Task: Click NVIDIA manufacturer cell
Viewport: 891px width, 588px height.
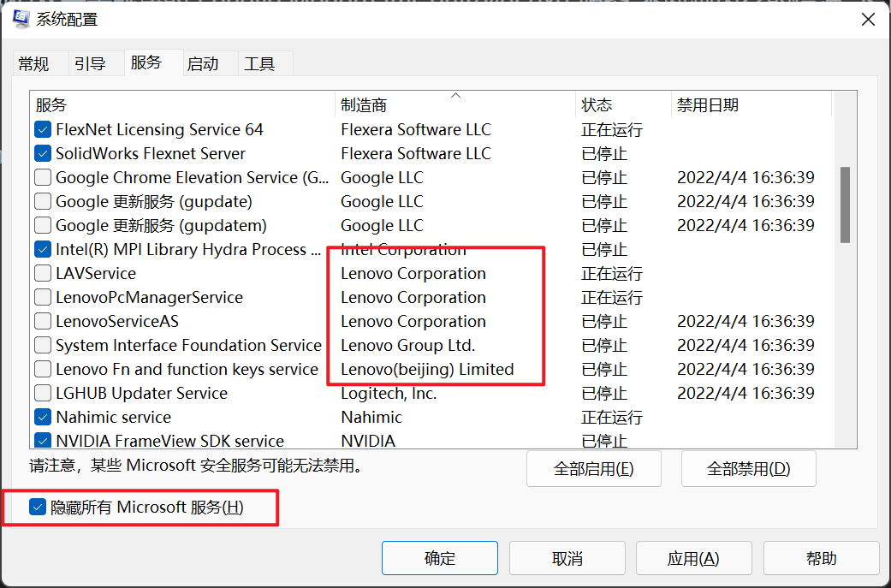Action: 368,441
